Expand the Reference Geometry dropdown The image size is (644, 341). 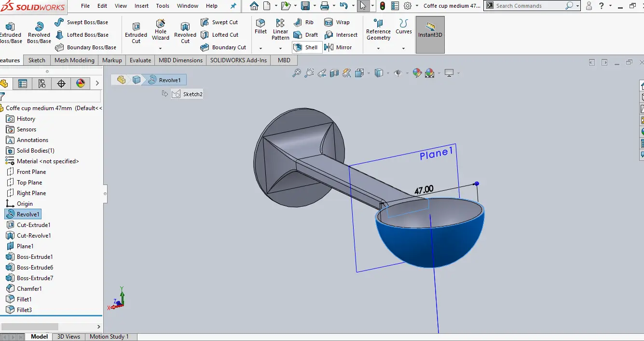click(x=378, y=48)
